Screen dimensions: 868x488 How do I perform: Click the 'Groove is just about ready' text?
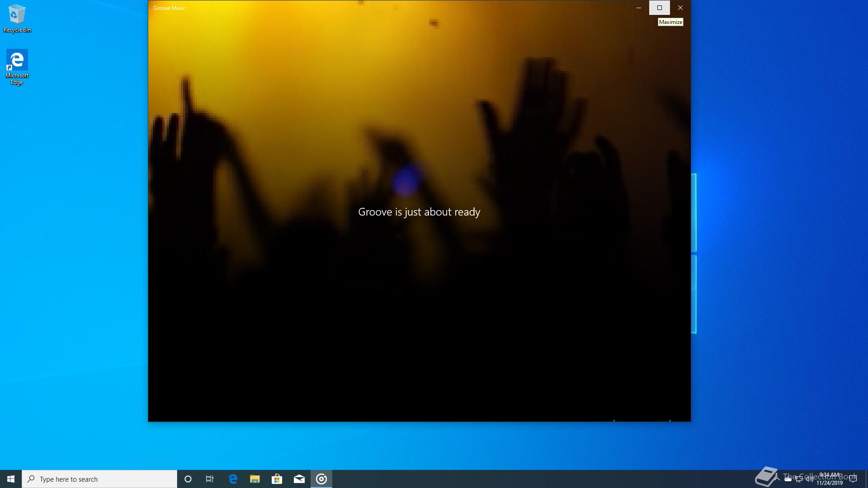click(419, 212)
